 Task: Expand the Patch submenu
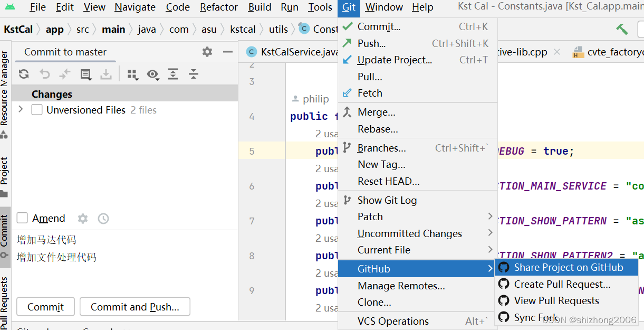pyautogui.click(x=418, y=216)
